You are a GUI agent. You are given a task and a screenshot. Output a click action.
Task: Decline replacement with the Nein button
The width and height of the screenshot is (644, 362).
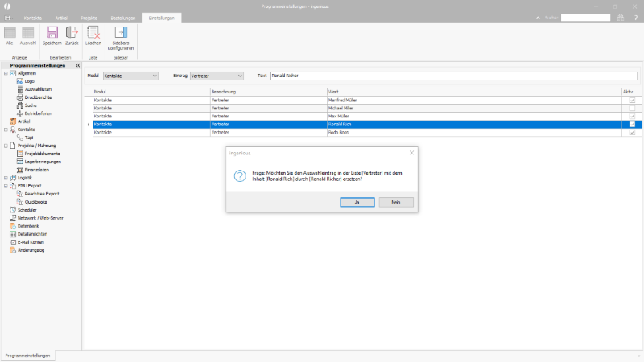[x=396, y=203]
